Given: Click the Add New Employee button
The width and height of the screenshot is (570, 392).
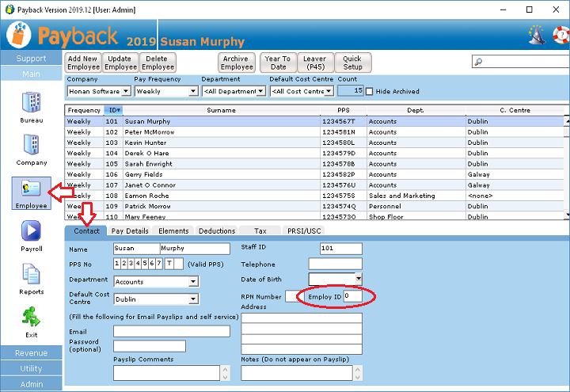Looking at the screenshot, I should pyautogui.click(x=83, y=63).
